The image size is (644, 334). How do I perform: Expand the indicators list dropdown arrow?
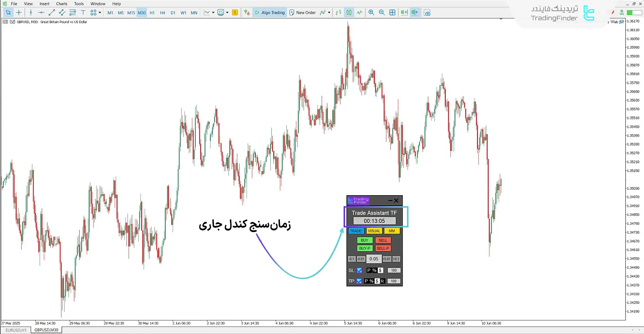point(329,13)
